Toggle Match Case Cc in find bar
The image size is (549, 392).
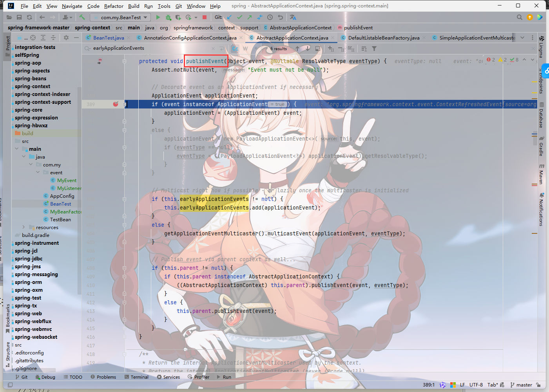point(235,49)
